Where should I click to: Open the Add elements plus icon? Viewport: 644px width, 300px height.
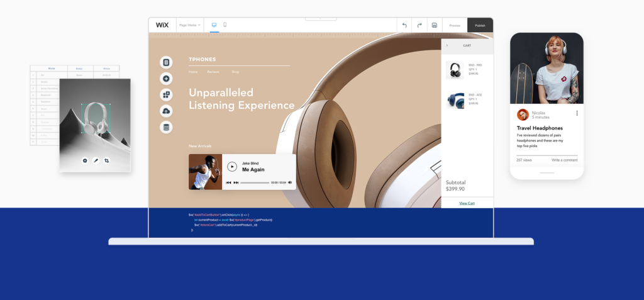point(166,79)
